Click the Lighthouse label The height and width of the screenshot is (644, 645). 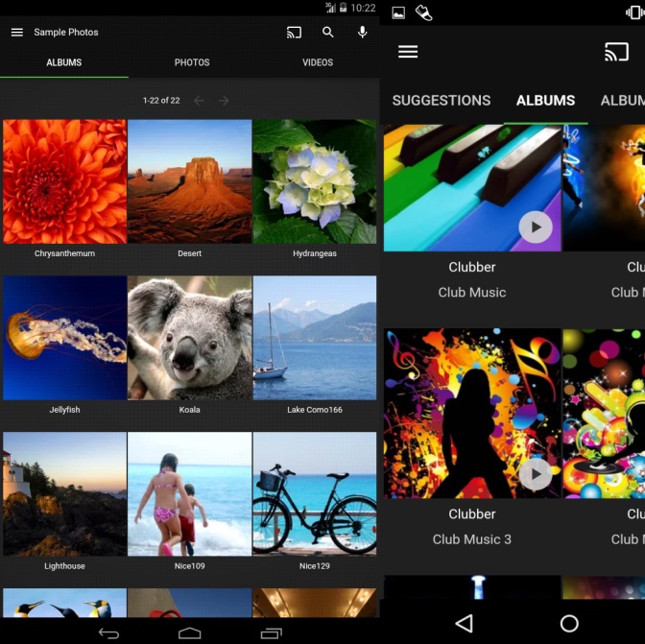pos(64,566)
